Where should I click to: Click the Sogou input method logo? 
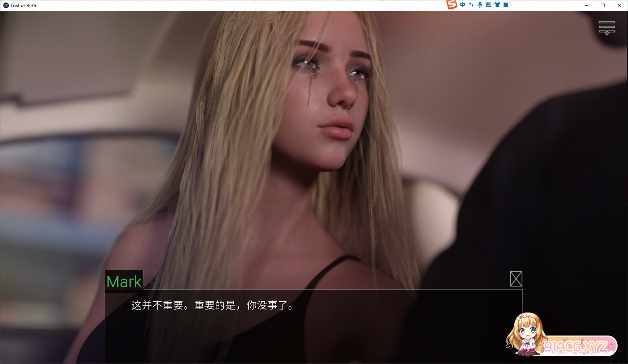point(452,5)
